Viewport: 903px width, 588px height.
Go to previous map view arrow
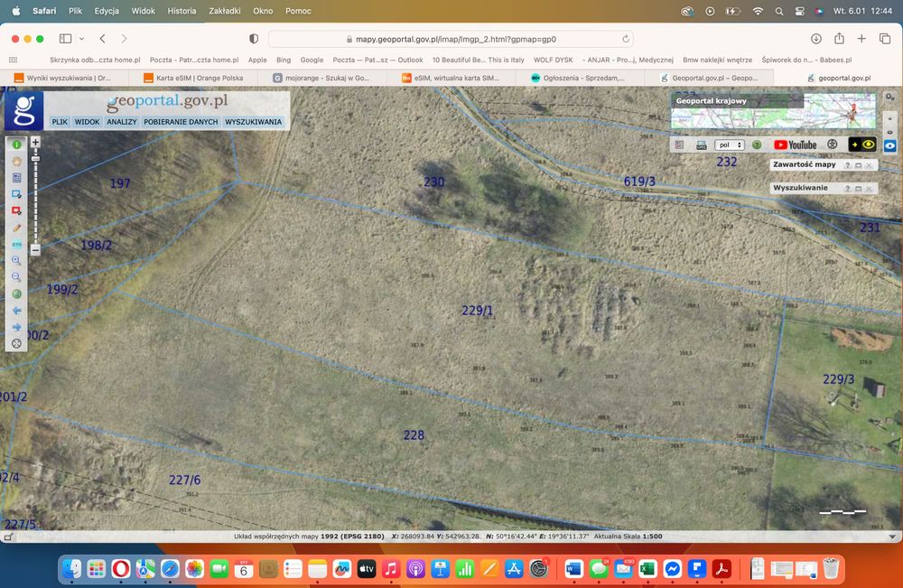coord(16,311)
